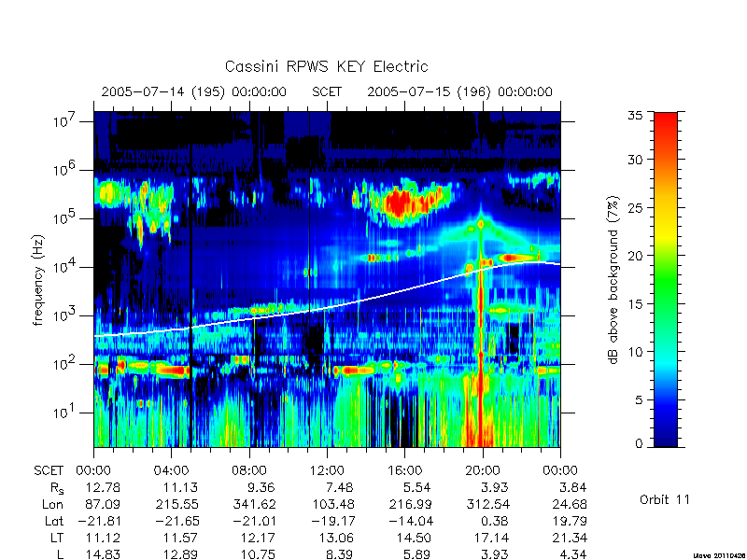The image size is (747, 560).
Task: Click the Lon value 87.09
Action: [103, 504]
